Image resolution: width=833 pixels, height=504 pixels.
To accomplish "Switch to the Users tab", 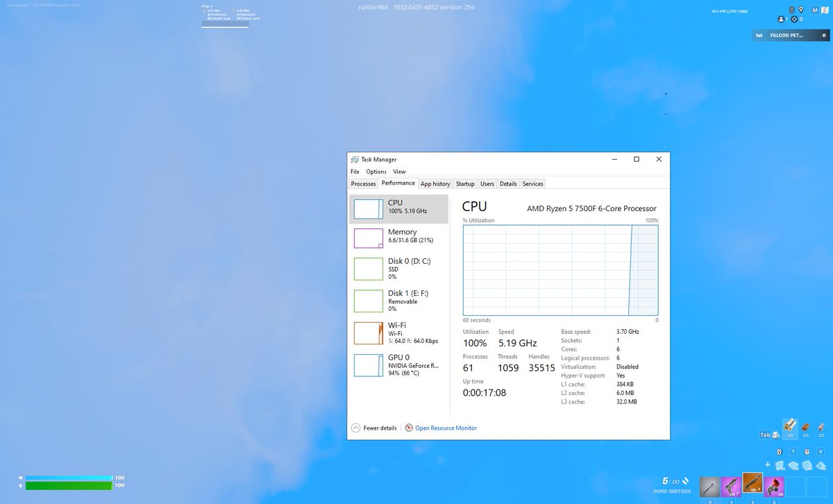I will tap(487, 184).
